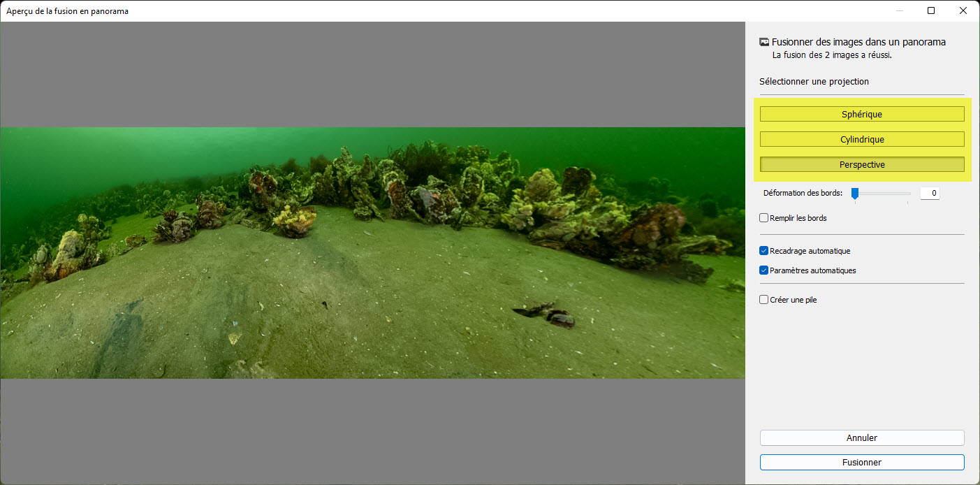Select the Sphérique projection
980x485 pixels.
(x=862, y=114)
